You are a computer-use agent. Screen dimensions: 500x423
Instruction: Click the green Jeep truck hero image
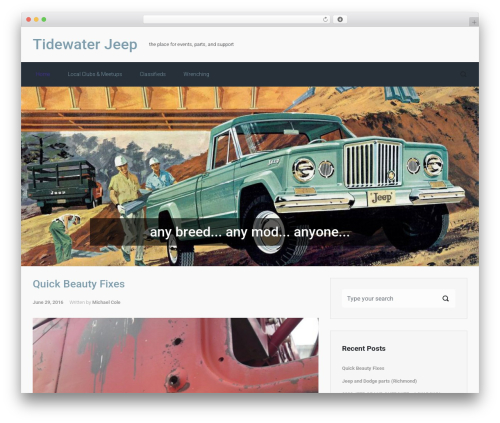point(250,176)
